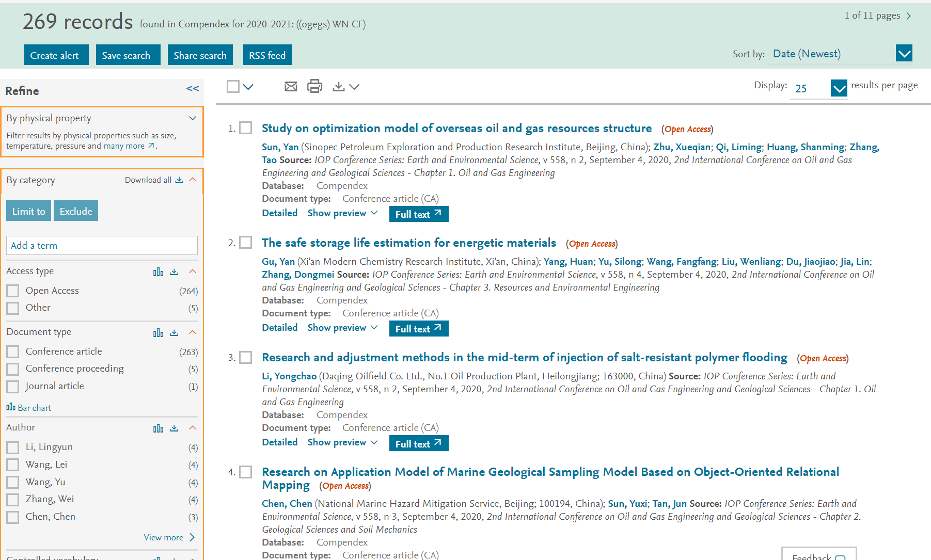Select author Wang, Lei checkbox
This screenshot has height=560, width=931.
point(13,465)
